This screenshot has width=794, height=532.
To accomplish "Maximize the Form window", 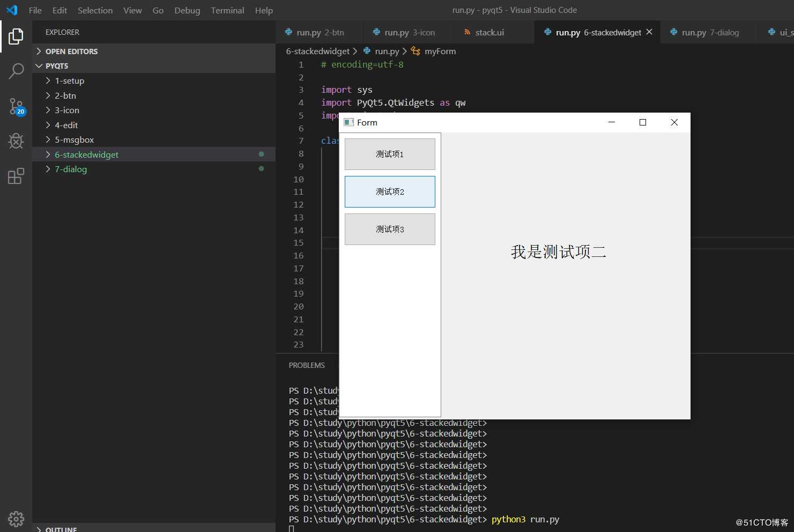I will pyautogui.click(x=643, y=122).
